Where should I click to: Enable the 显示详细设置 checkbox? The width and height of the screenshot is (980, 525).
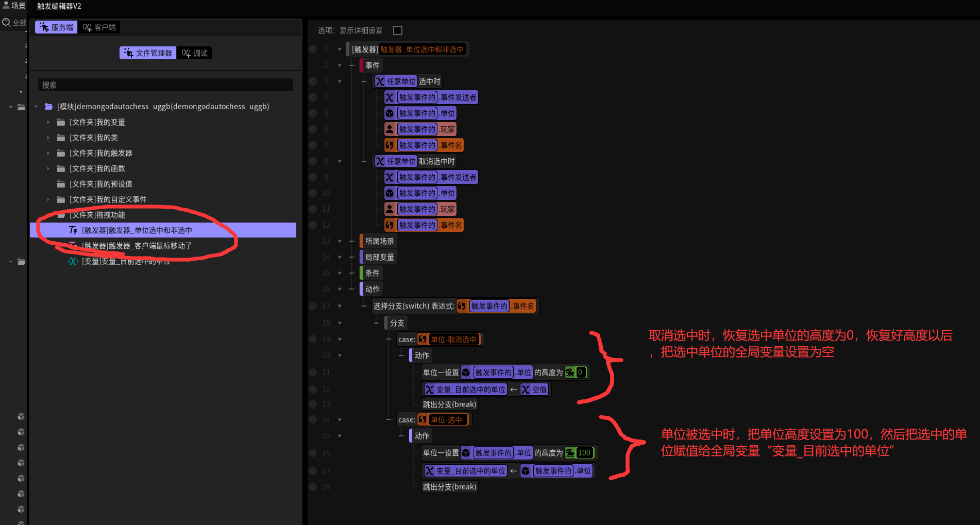point(398,30)
